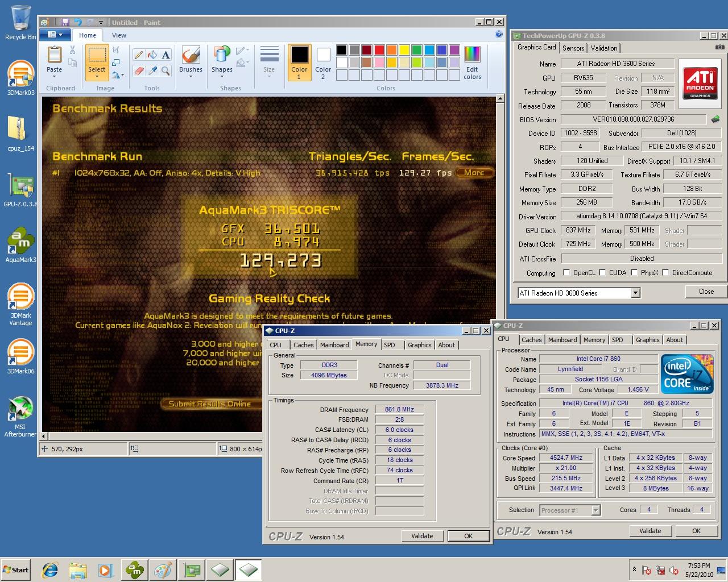Open Caches tab in memory CPU-Z window
The width and height of the screenshot is (728, 582).
pyautogui.click(x=303, y=345)
